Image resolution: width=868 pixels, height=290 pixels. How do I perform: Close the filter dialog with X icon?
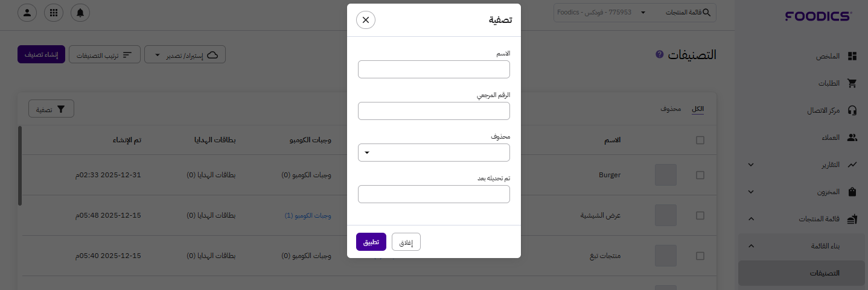point(366,20)
